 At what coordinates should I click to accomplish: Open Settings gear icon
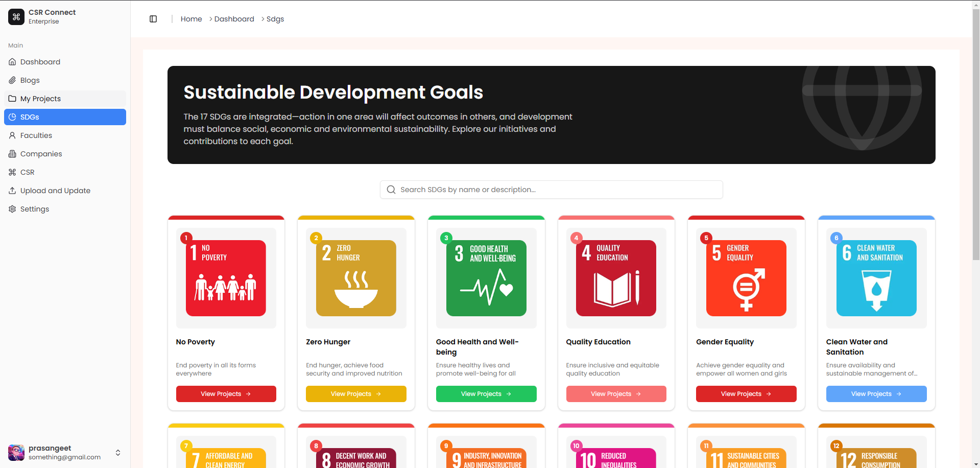click(x=12, y=209)
